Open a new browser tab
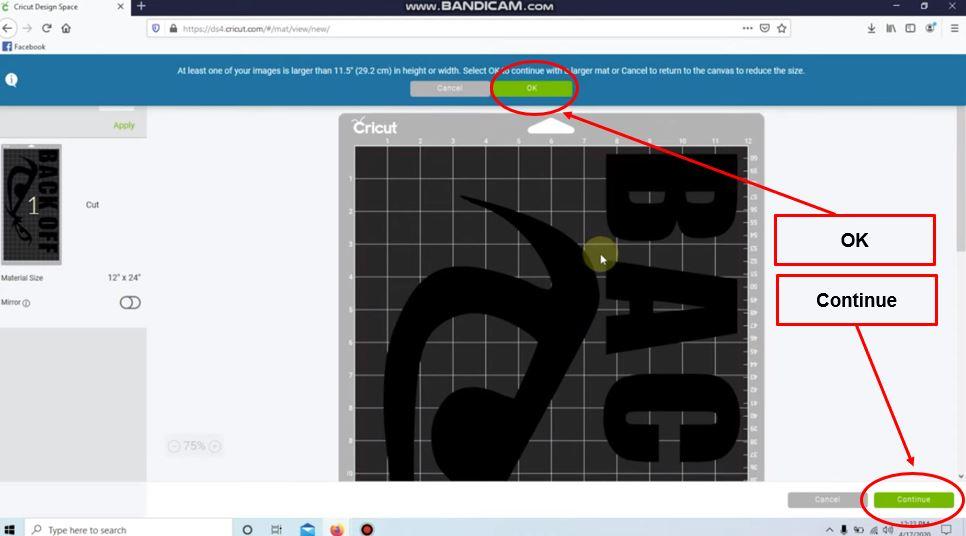 pos(141,6)
